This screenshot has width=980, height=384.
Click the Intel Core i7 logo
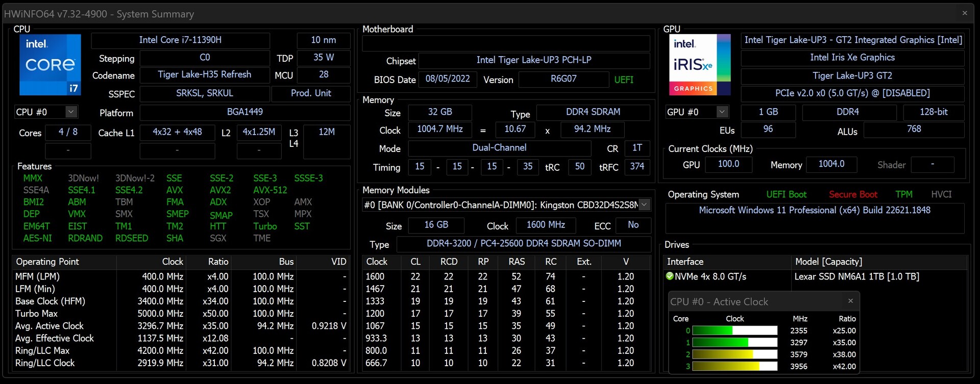point(50,65)
